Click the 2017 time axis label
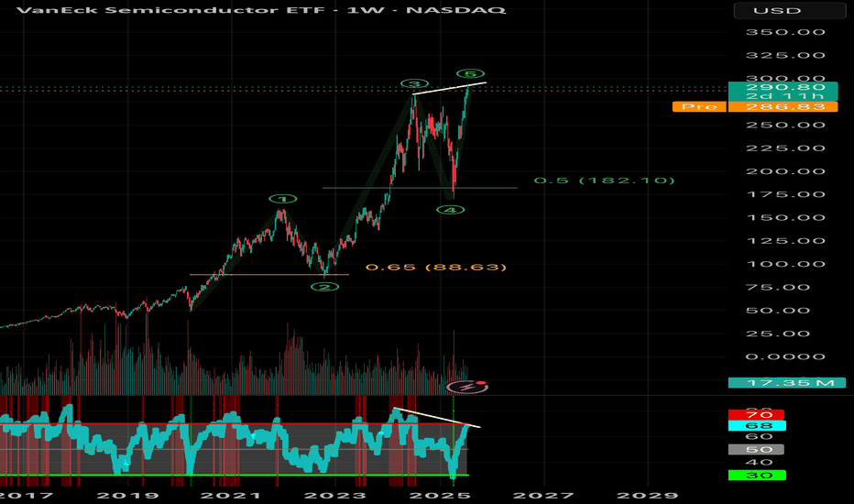Screen dimensions: 854x504 (x=26, y=495)
